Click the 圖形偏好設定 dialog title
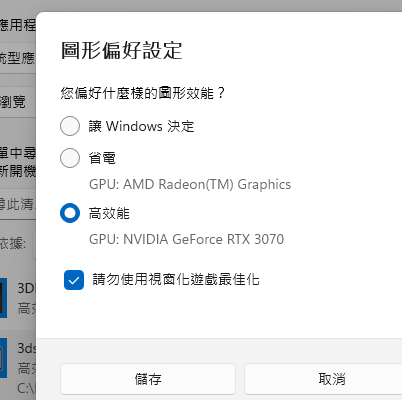The width and height of the screenshot is (402, 400). [122, 51]
